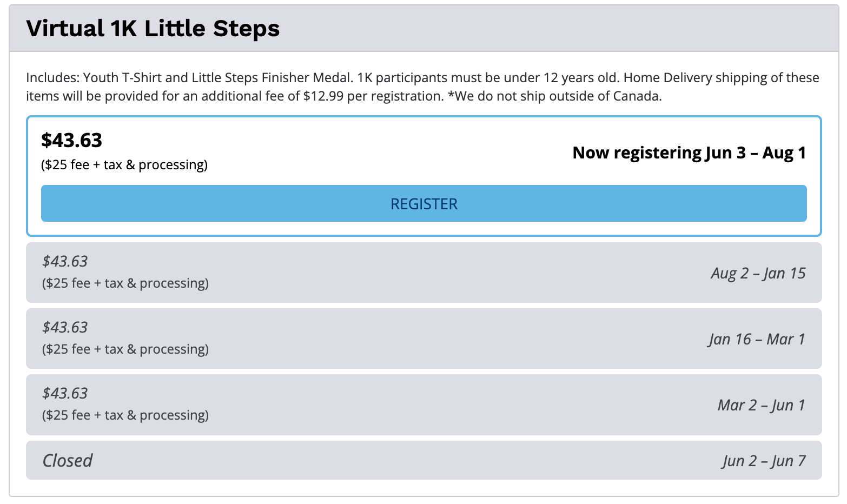Screen dimensions: 847x504
Task: Click the $43.63 price in Jan 16 – Mar 1 tier
Action: [x=65, y=328]
